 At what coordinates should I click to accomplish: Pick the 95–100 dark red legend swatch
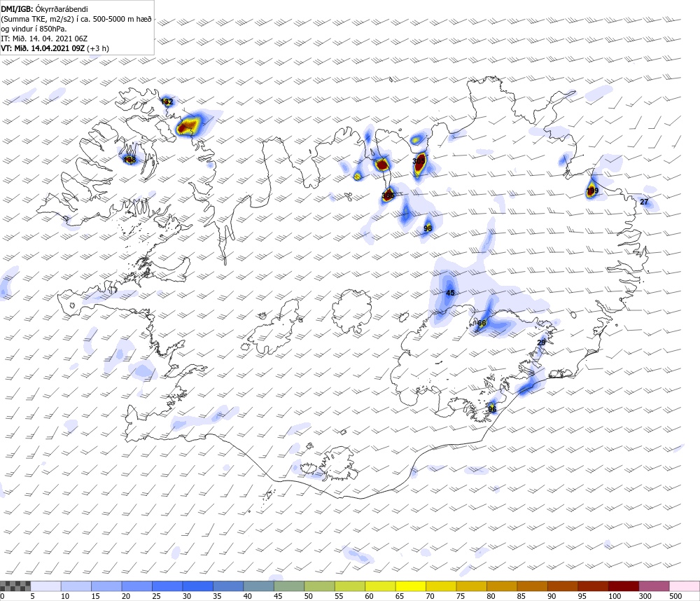pos(593,586)
